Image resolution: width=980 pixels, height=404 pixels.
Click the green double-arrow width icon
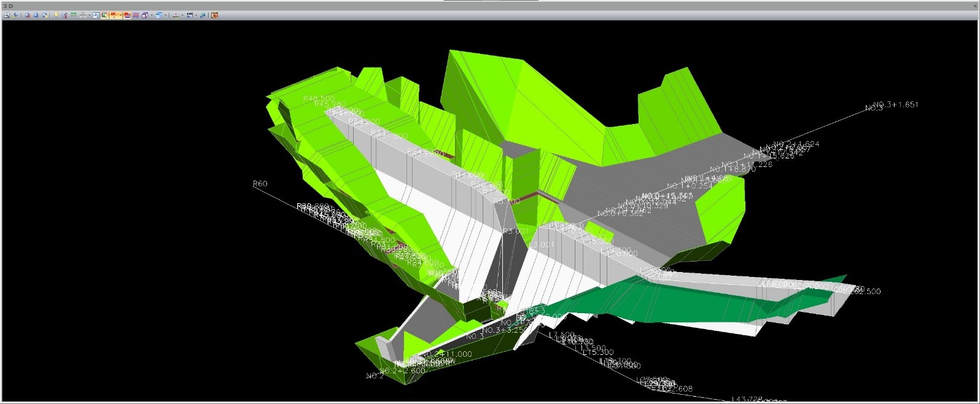click(x=73, y=15)
